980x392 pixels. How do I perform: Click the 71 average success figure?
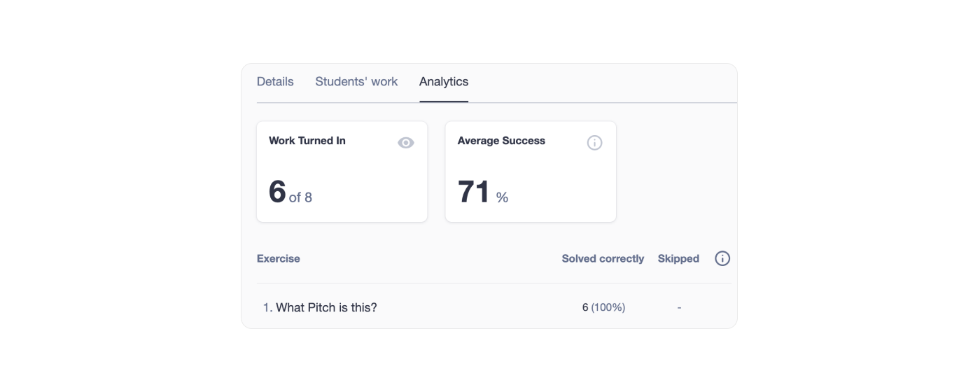coord(474,192)
